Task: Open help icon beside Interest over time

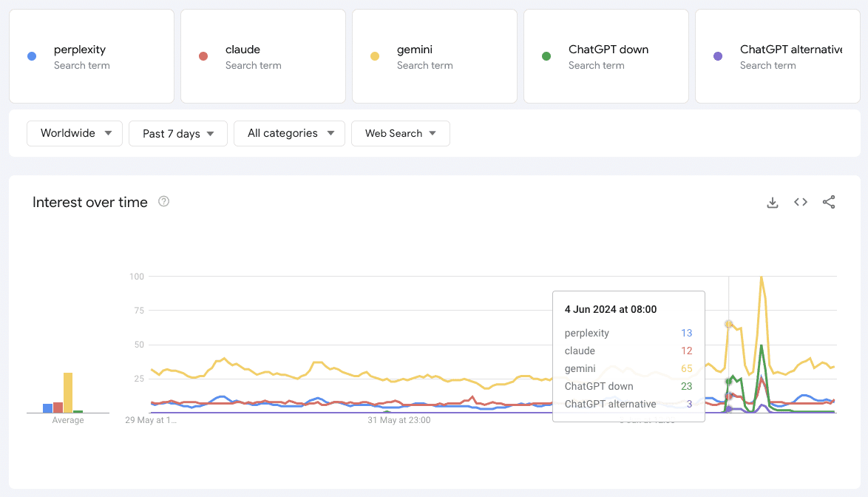Action: click(164, 201)
